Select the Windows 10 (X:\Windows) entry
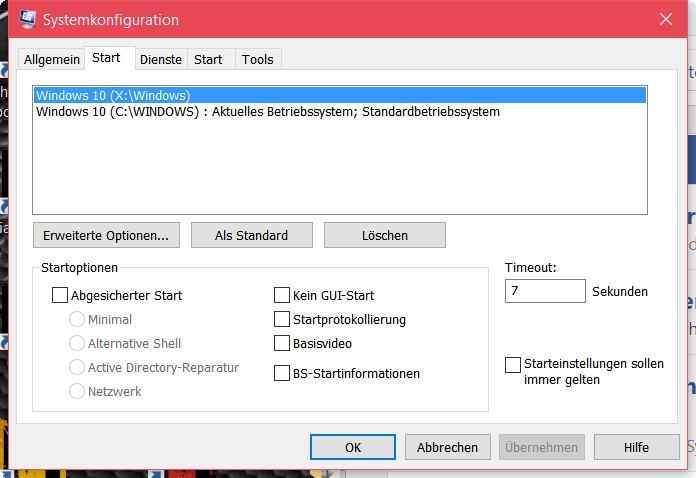696x478 pixels. tap(340, 95)
